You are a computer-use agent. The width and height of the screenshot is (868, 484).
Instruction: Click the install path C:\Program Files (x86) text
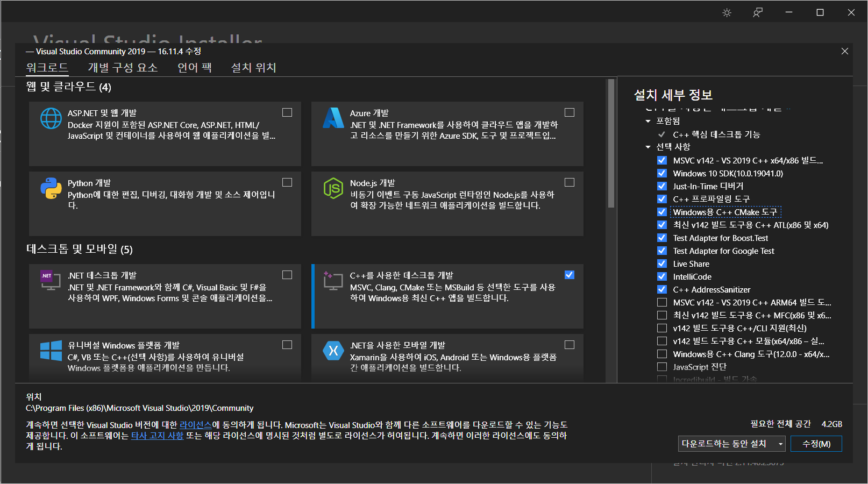point(140,408)
